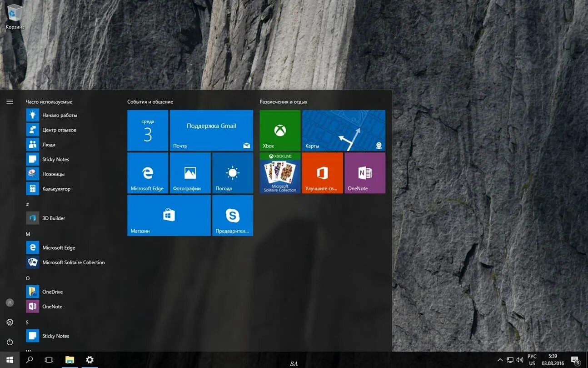Open Settings app on the taskbar
This screenshot has width=588, height=368.
pos(90,360)
